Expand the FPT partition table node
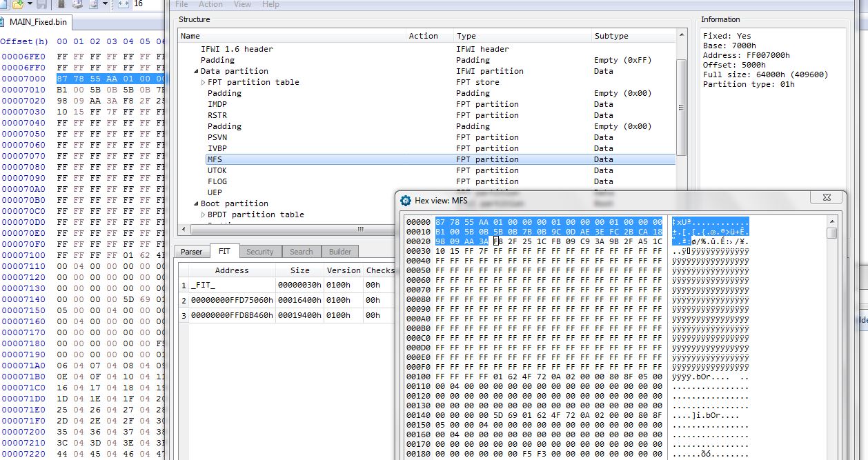Viewport: 868px width, 460px height. coord(204,82)
